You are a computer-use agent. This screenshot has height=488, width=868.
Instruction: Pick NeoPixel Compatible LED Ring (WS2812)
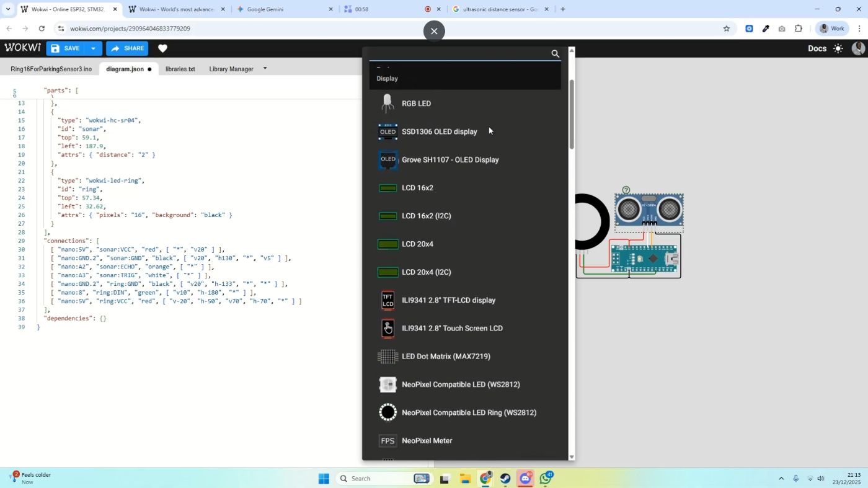pyautogui.click(x=468, y=412)
